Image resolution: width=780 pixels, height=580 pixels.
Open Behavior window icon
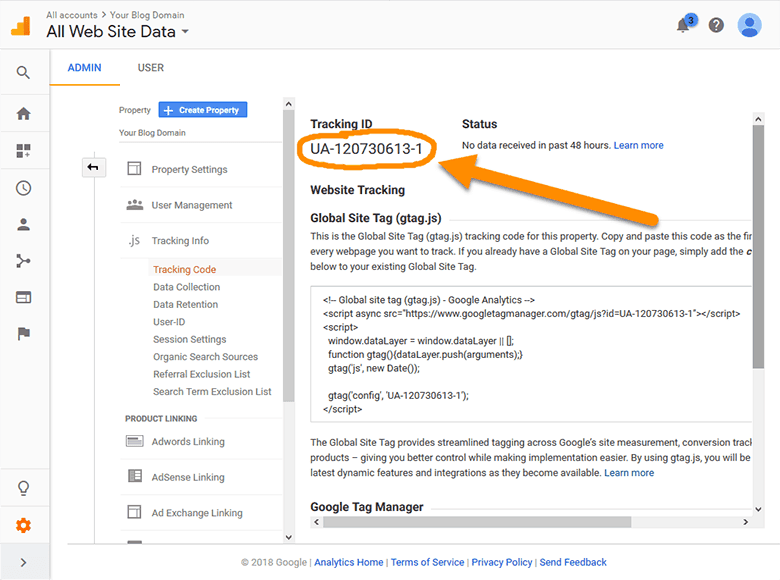point(23,297)
